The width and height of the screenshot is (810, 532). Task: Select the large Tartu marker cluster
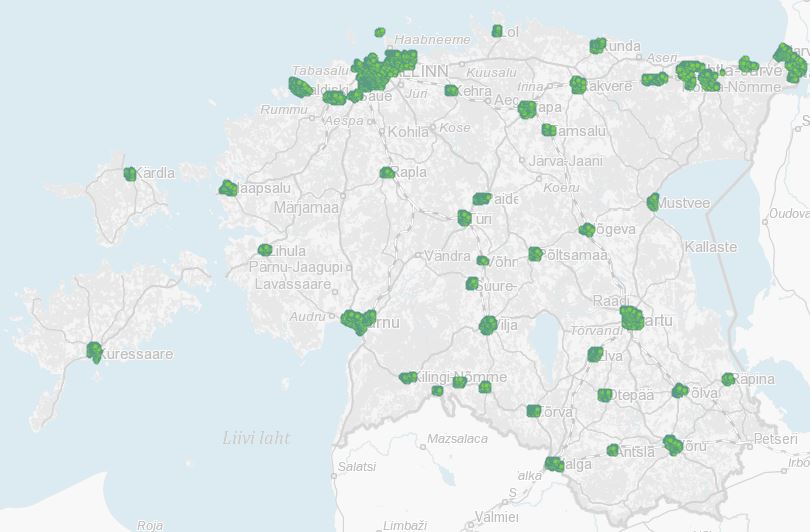633,318
